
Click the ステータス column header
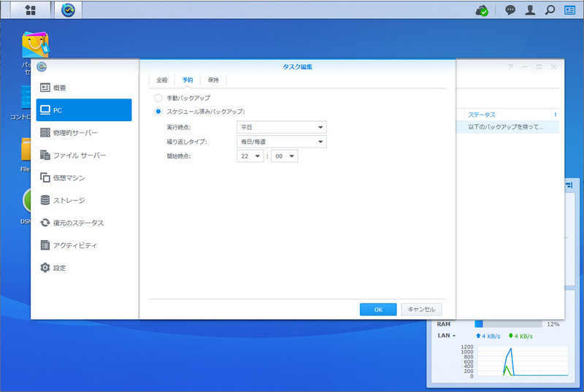[508, 115]
